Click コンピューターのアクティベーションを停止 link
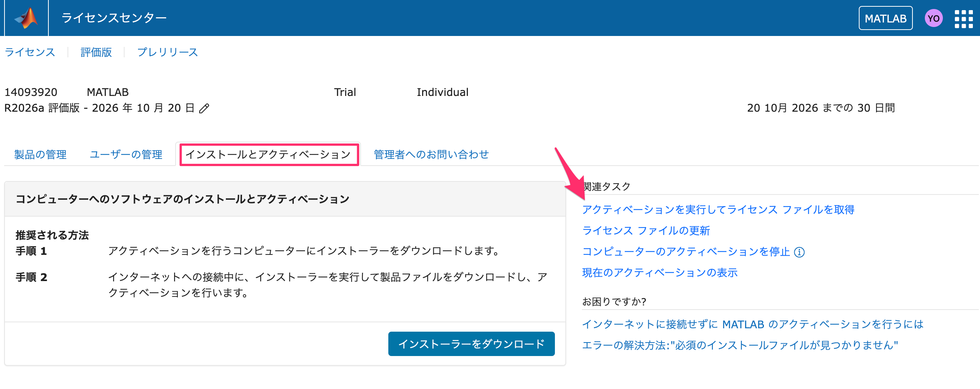This screenshot has width=980, height=389. (x=686, y=251)
